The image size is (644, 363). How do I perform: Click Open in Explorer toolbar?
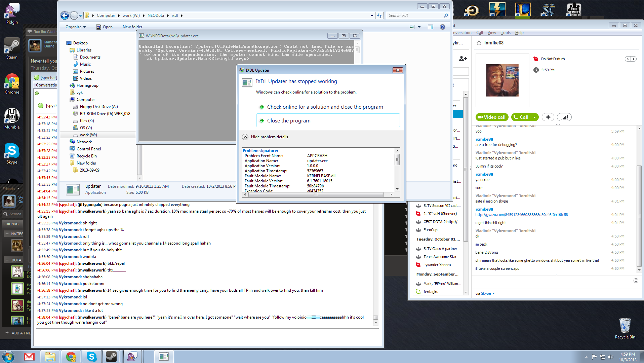pos(105,27)
